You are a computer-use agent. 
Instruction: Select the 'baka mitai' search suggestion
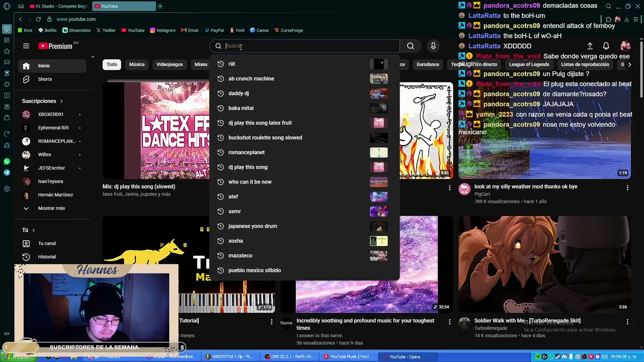304,108
